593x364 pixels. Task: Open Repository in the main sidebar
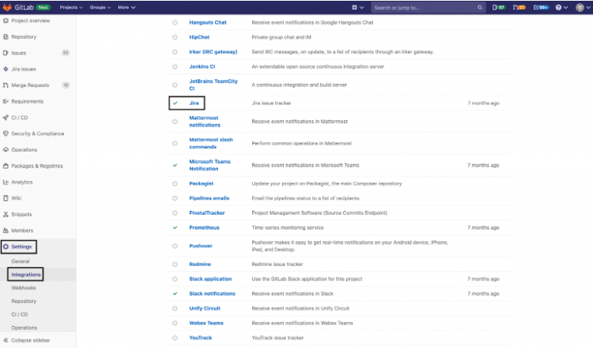[20, 37]
